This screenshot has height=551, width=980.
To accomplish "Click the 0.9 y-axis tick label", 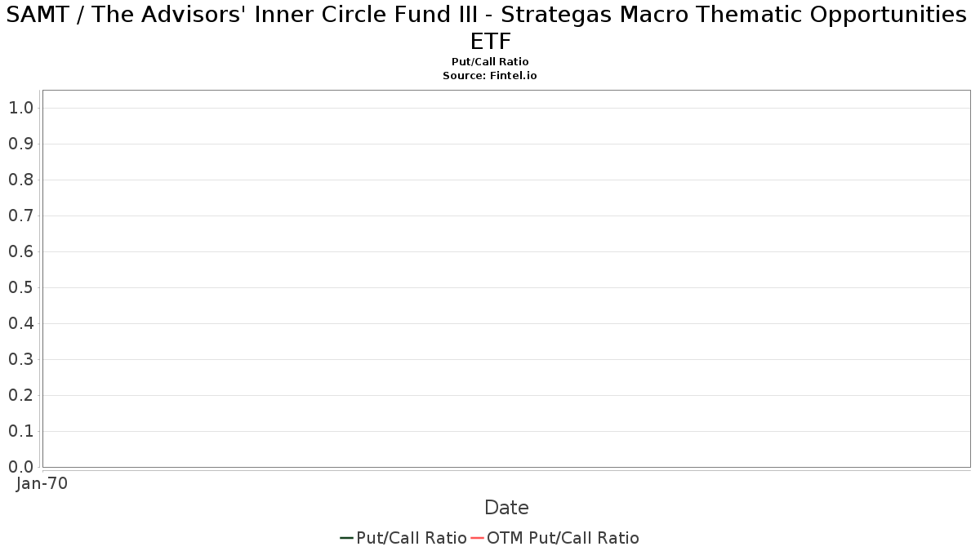I will point(21,144).
